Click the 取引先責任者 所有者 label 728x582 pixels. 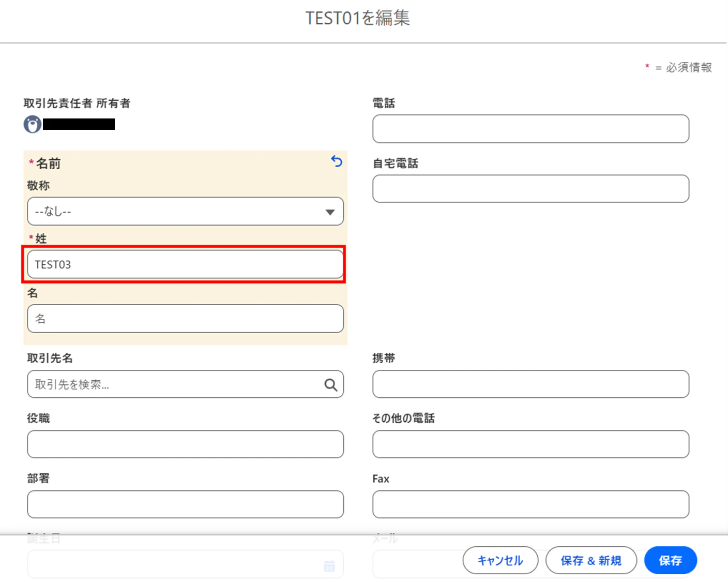77,103
